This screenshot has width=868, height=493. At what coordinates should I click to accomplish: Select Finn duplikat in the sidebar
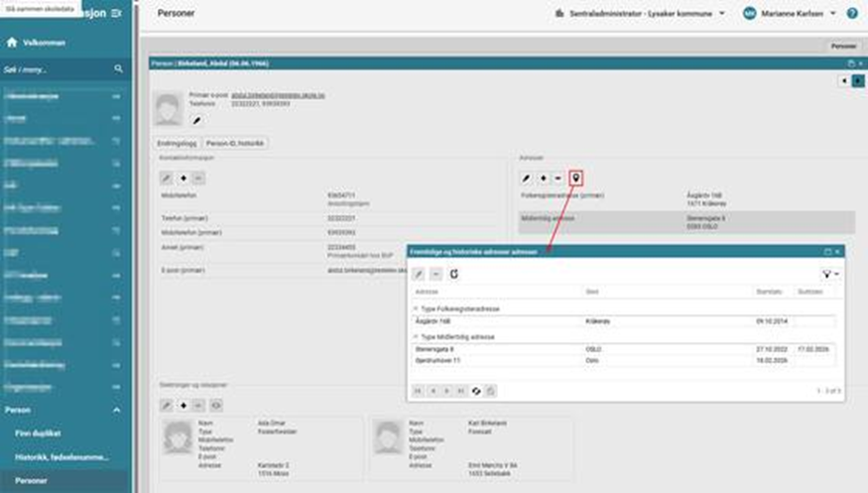(x=38, y=432)
